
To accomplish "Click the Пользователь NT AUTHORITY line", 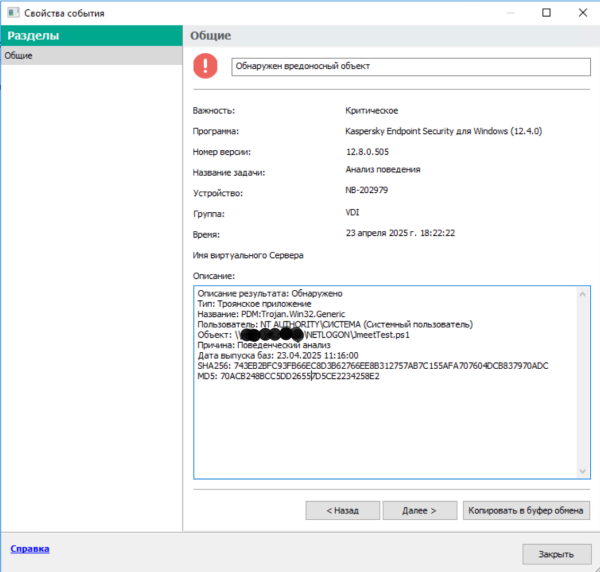I will pos(335,324).
